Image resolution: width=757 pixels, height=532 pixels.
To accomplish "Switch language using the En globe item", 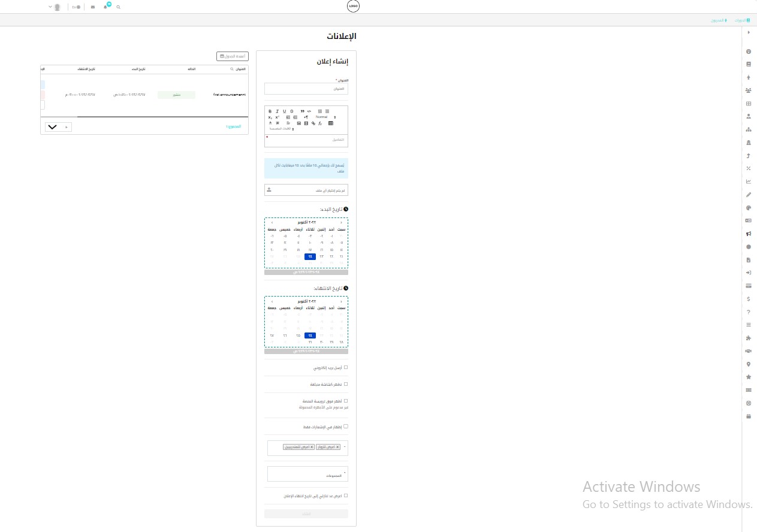I will pyautogui.click(x=76, y=7).
